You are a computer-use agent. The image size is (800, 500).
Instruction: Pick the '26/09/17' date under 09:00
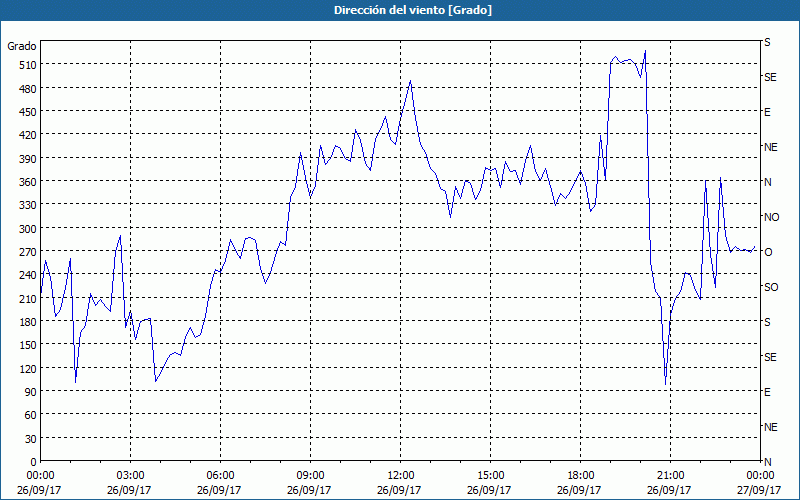pos(309,490)
